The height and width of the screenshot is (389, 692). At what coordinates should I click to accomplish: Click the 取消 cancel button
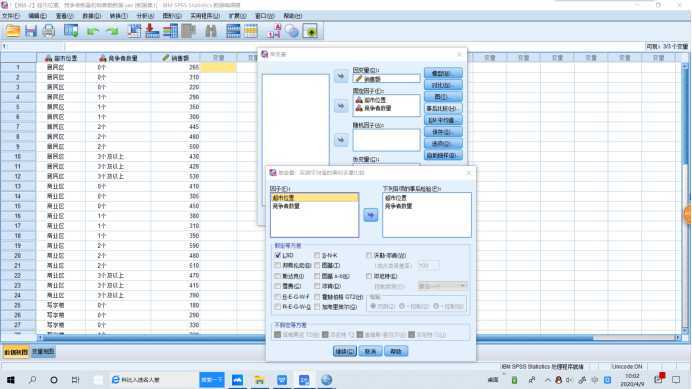(370, 351)
